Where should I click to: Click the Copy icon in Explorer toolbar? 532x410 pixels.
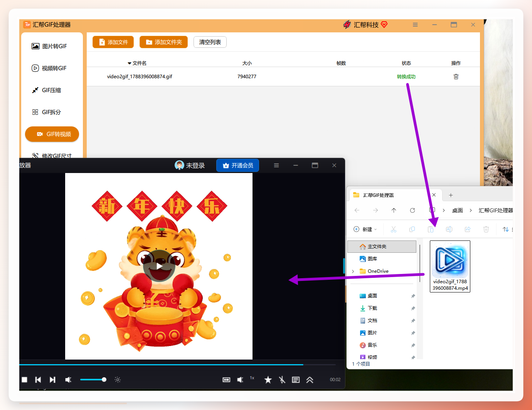(x=412, y=229)
